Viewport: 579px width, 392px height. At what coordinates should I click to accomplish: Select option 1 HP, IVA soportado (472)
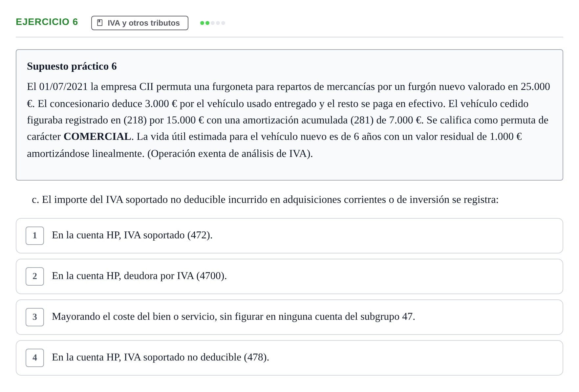(289, 236)
